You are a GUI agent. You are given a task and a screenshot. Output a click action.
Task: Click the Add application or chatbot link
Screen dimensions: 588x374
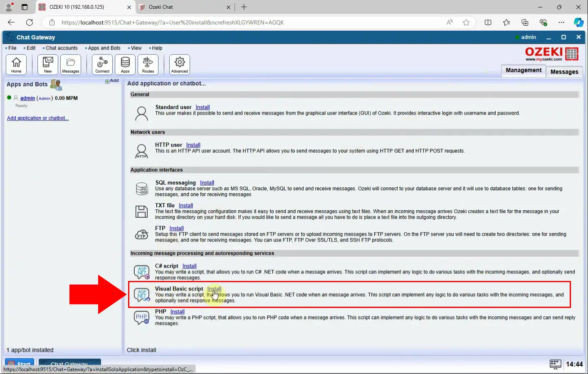click(x=38, y=118)
